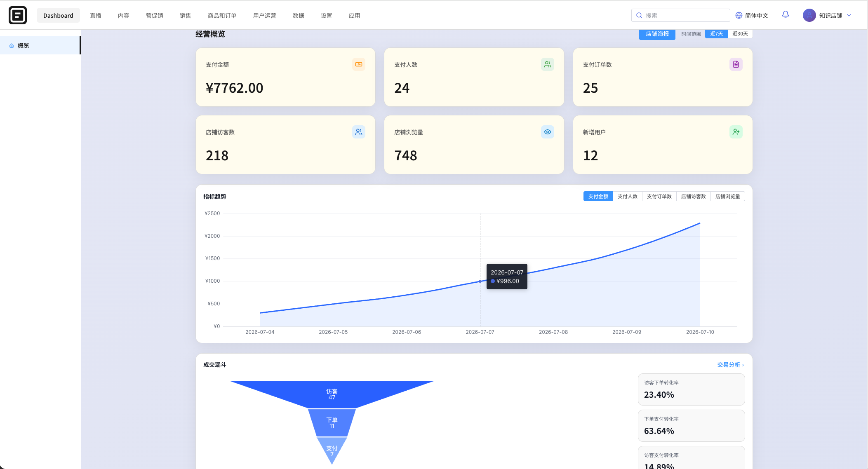The height and width of the screenshot is (469, 868).
Task: Open the 数据 nav menu
Action: pos(299,15)
